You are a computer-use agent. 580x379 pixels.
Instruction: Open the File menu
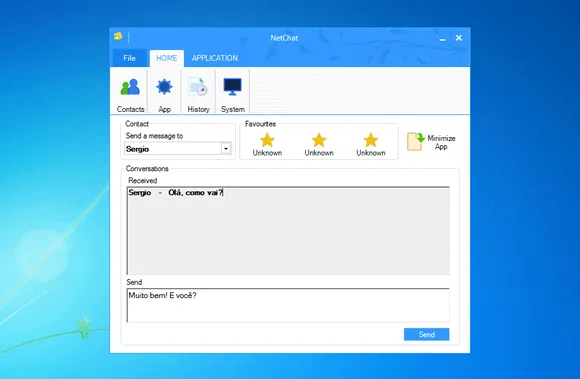[x=129, y=58]
